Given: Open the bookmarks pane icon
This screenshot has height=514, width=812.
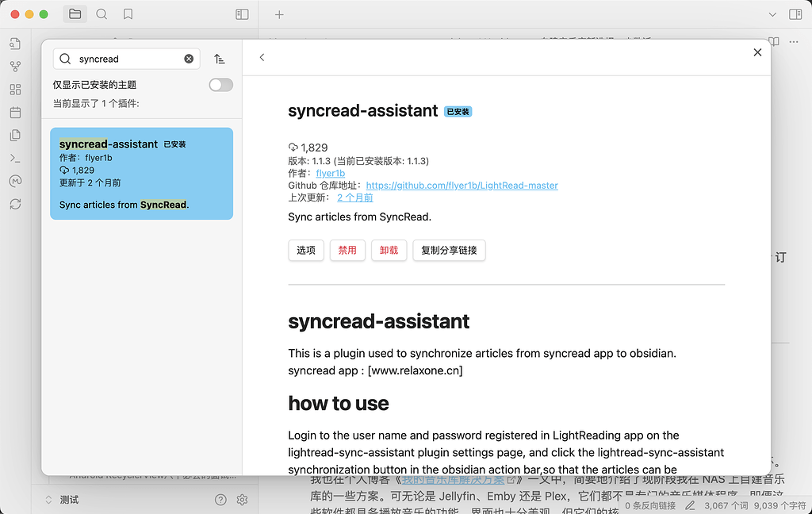Looking at the screenshot, I should click(x=128, y=14).
